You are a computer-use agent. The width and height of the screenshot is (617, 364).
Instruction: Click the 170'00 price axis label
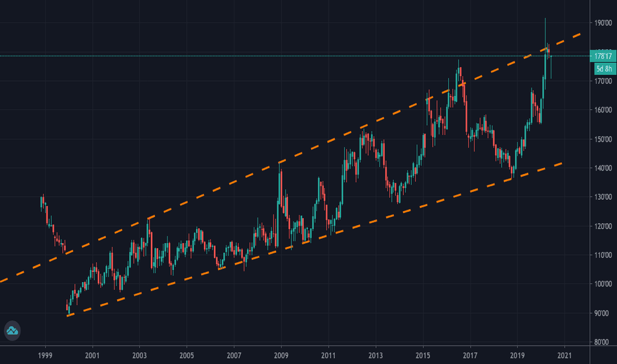click(x=603, y=81)
